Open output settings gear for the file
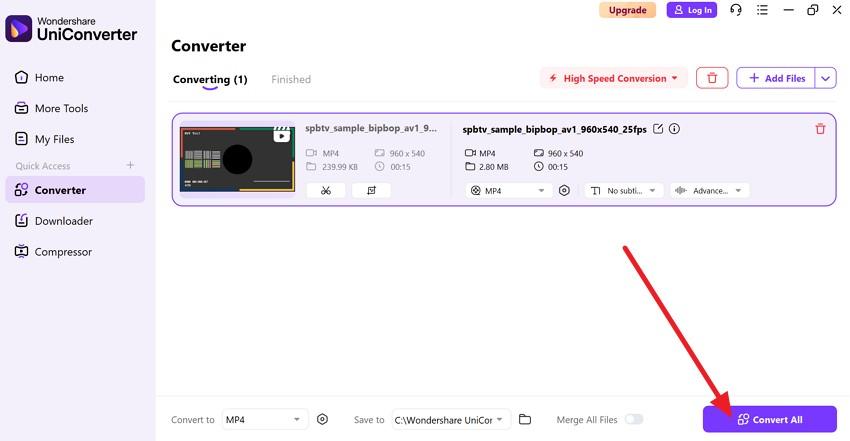850x441 pixels. pos(564,191)
